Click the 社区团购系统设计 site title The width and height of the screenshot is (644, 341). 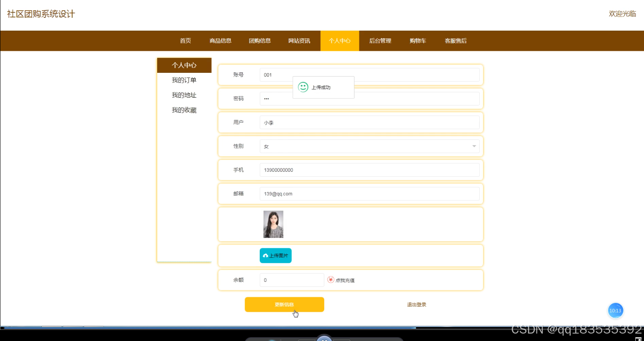click(x=41, y=14)
